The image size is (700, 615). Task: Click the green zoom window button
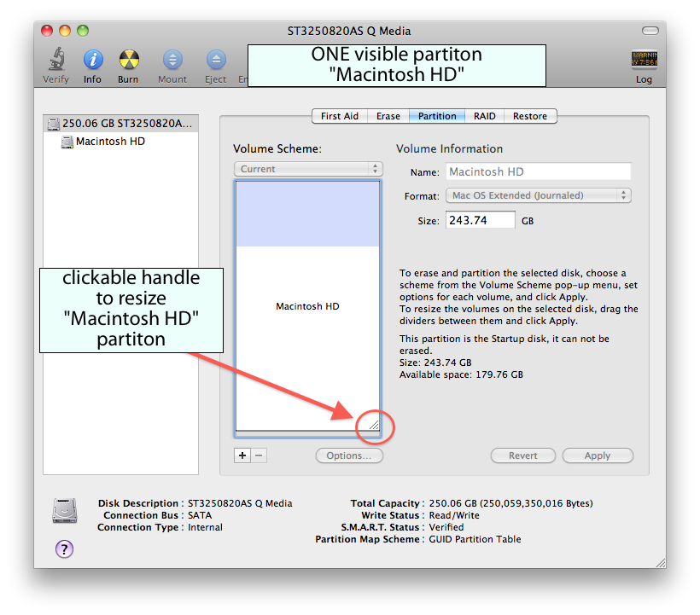point(83,31)
